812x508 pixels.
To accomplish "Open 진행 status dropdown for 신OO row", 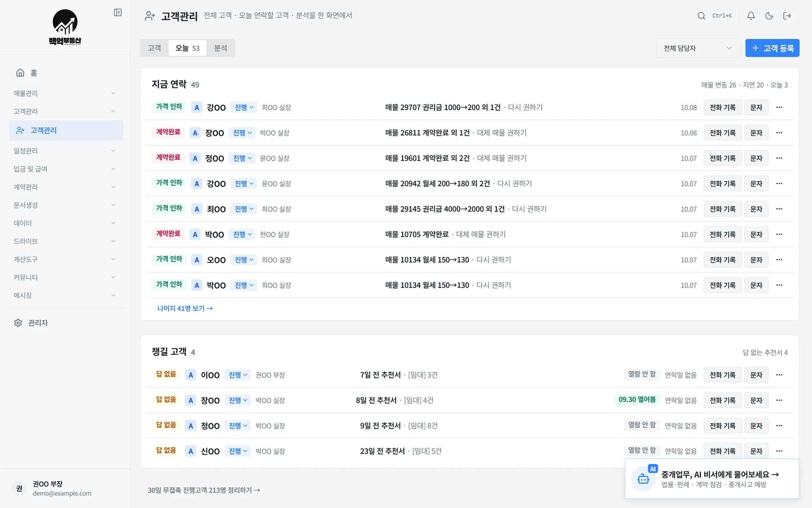I will click(x=238, y=451).
